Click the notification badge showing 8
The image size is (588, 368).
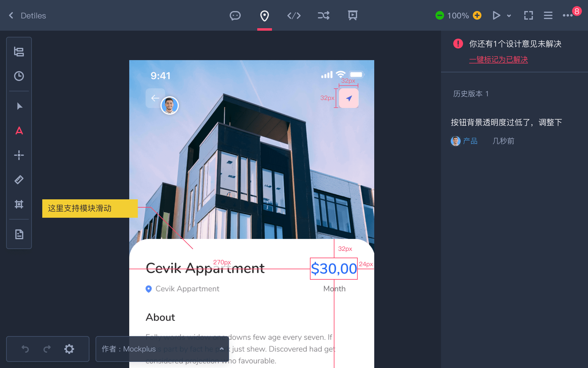point(577,11)
